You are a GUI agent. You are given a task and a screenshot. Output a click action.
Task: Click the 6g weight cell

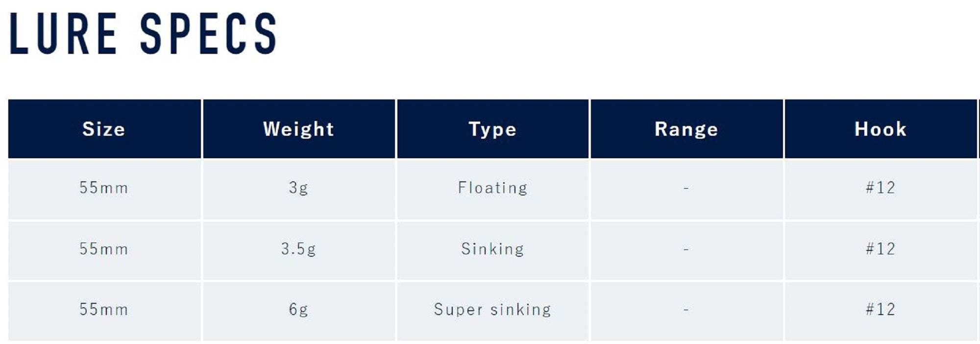(298, 310)
